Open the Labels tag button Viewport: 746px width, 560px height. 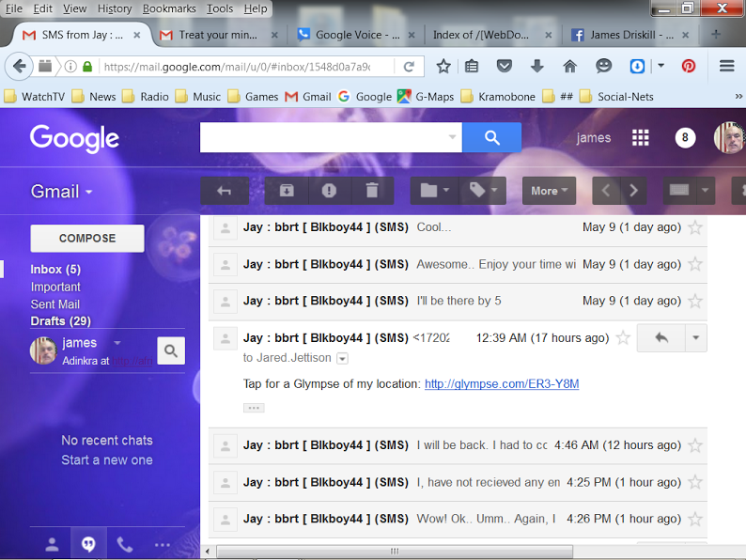(483, 191)
